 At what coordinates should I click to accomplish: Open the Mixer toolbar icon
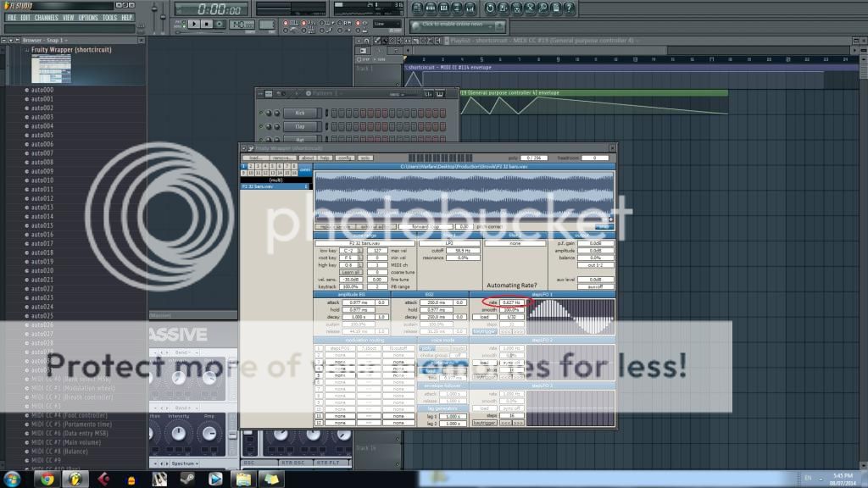point(470,8)
